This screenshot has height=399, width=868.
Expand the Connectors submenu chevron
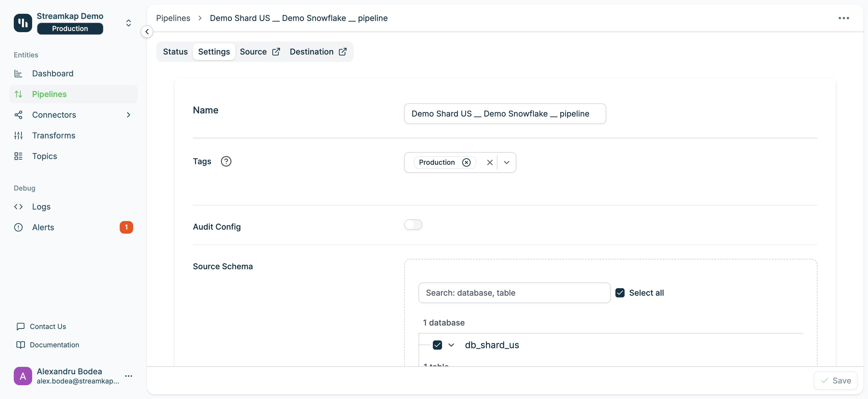point(128,115)
